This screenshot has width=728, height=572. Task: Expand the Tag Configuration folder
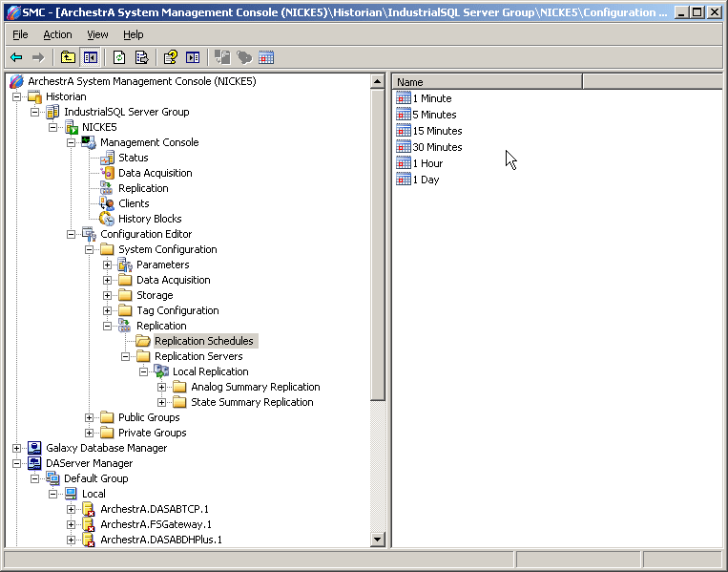click(x=107, y=310)
